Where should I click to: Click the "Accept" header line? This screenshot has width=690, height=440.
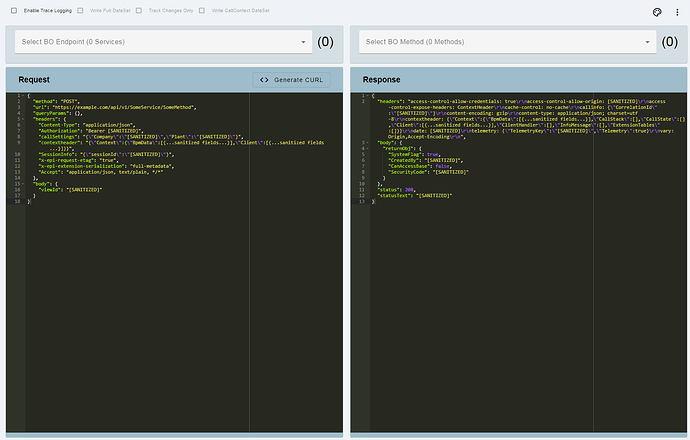coord(101,172)
